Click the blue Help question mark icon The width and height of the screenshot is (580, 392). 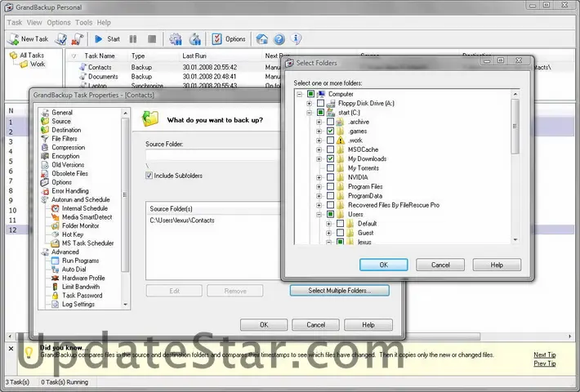tap(279, 38)
